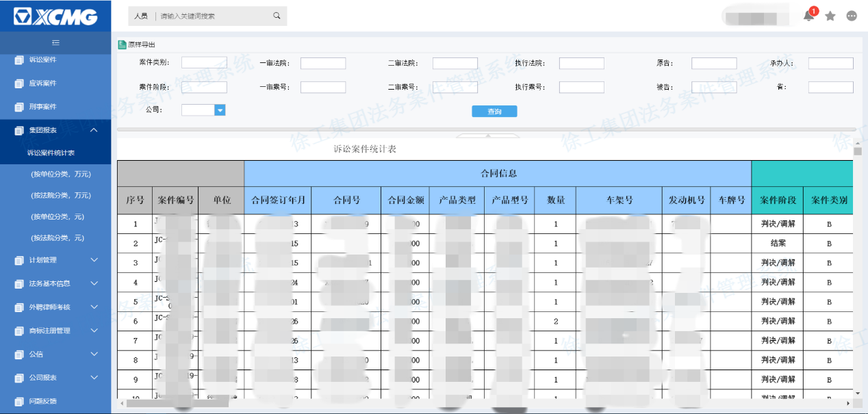
Task: Click the 承办人 input field
Action: coord(831,63)
